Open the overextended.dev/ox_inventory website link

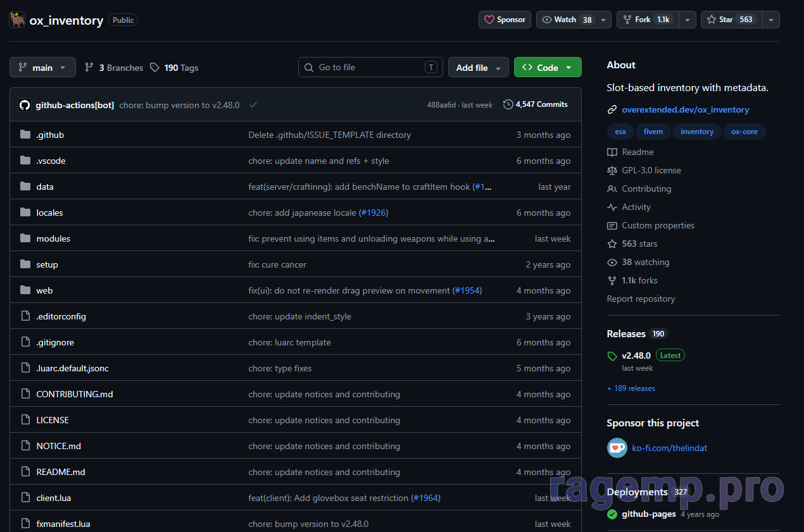(686, 109)
